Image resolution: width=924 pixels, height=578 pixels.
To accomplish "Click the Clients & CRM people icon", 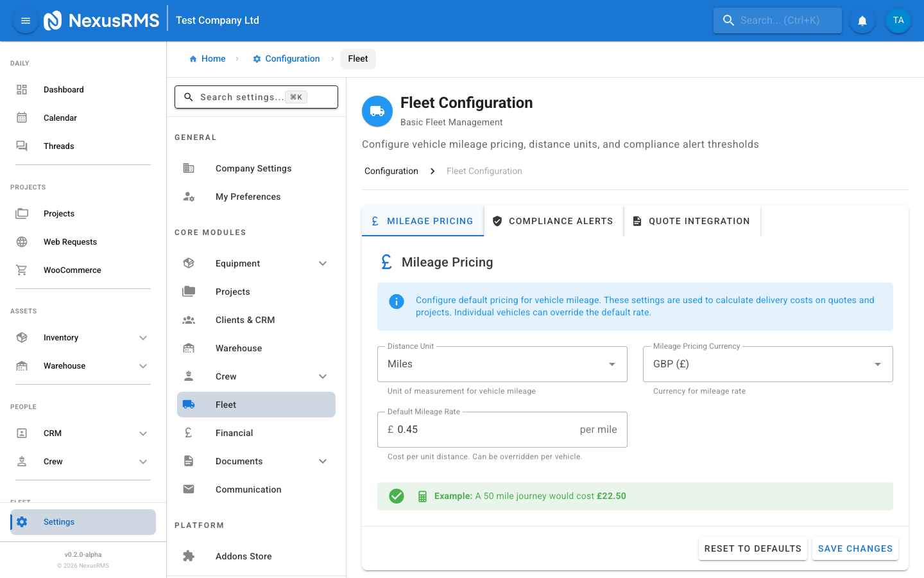I will (x=188, y=319).
